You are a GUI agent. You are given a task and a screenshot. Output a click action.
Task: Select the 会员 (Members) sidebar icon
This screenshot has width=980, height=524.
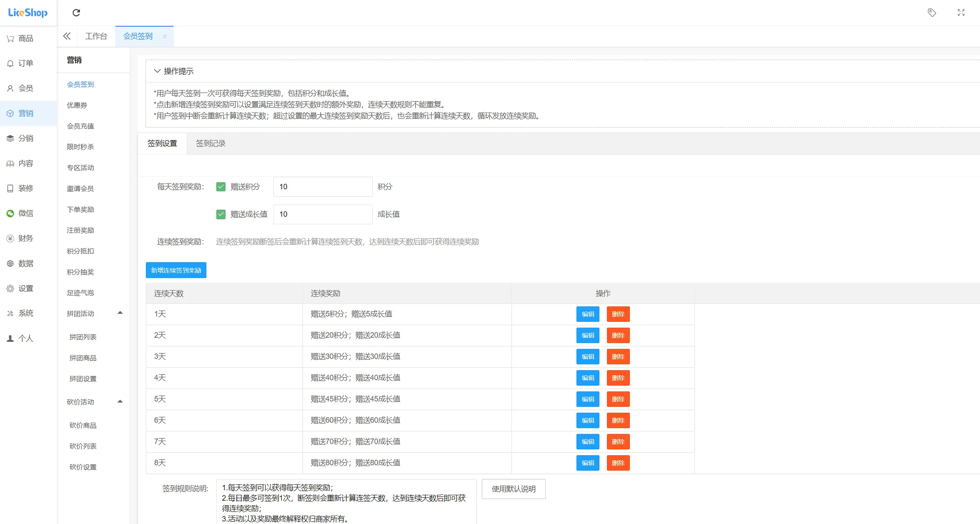pyautogui.click(x=25, y=88)
